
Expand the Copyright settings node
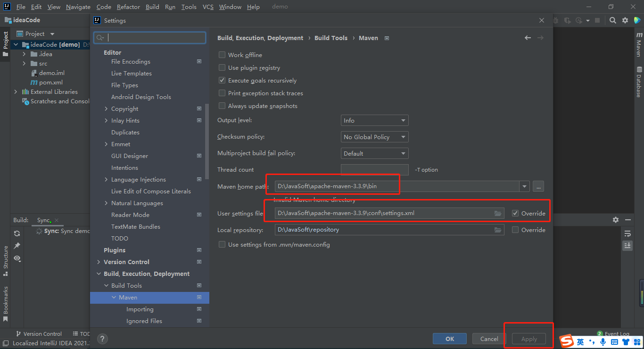[106, 108]
